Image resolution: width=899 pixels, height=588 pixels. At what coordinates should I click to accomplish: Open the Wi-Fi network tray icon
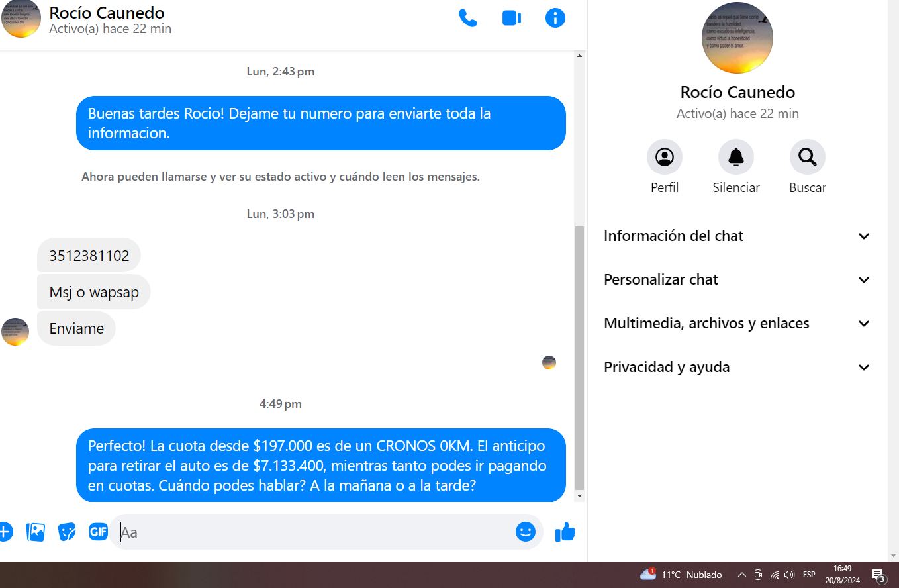point(774,575)
